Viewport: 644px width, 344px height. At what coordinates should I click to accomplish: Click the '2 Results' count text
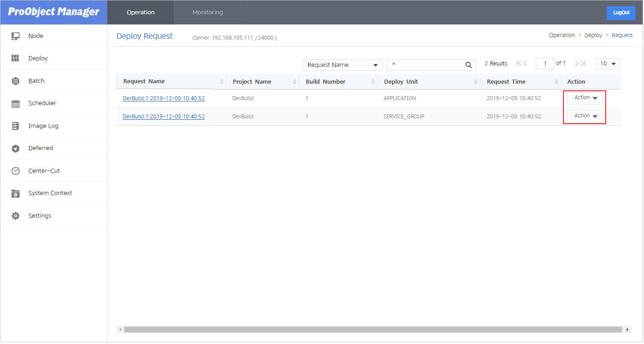pos(496,64)
